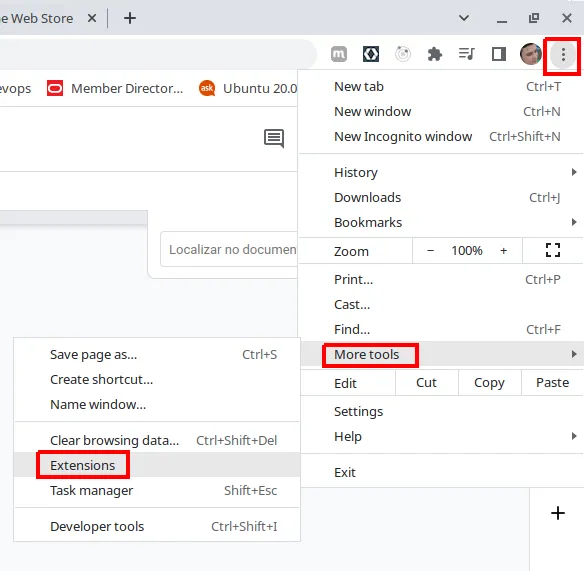The height and width of the screenshot is (571, 584).
Task: Select New window menu item
Action: click(x=441, y=111)
